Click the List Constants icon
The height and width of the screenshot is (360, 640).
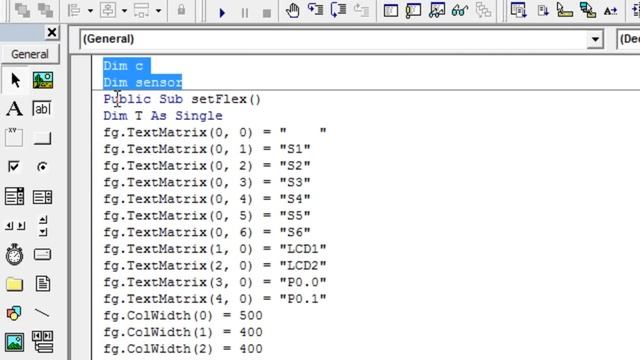[542, 10]
